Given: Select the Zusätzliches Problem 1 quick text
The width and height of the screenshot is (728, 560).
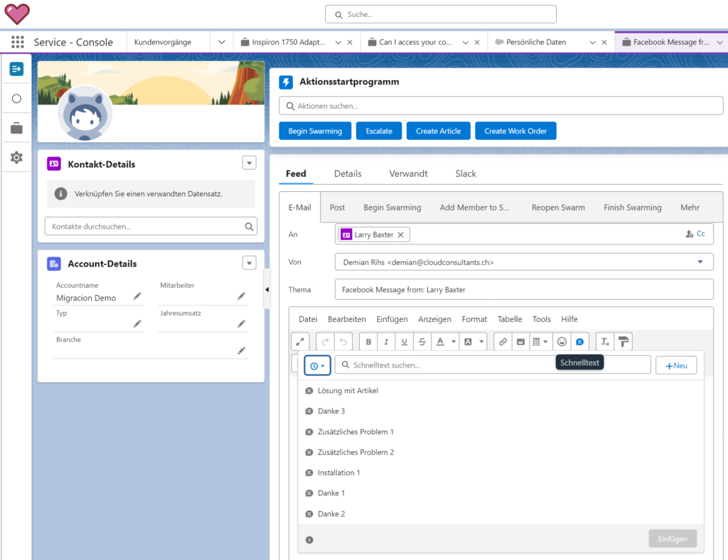Looking at the screenshot, I should pos(355,431).
